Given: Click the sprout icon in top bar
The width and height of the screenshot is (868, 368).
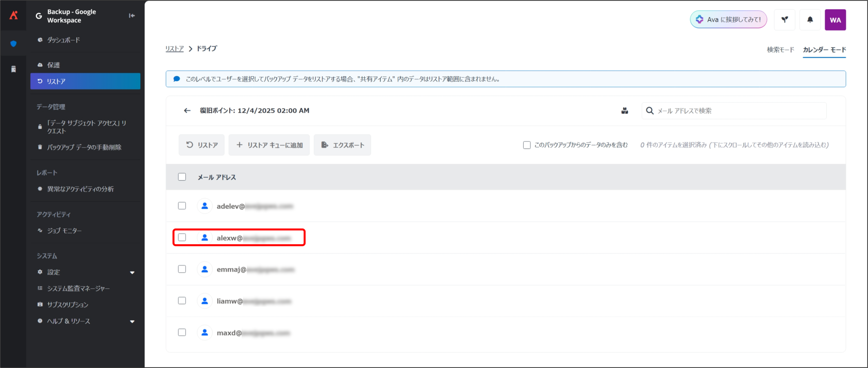Looking at the screenshot, I should [x=785, y=20].
